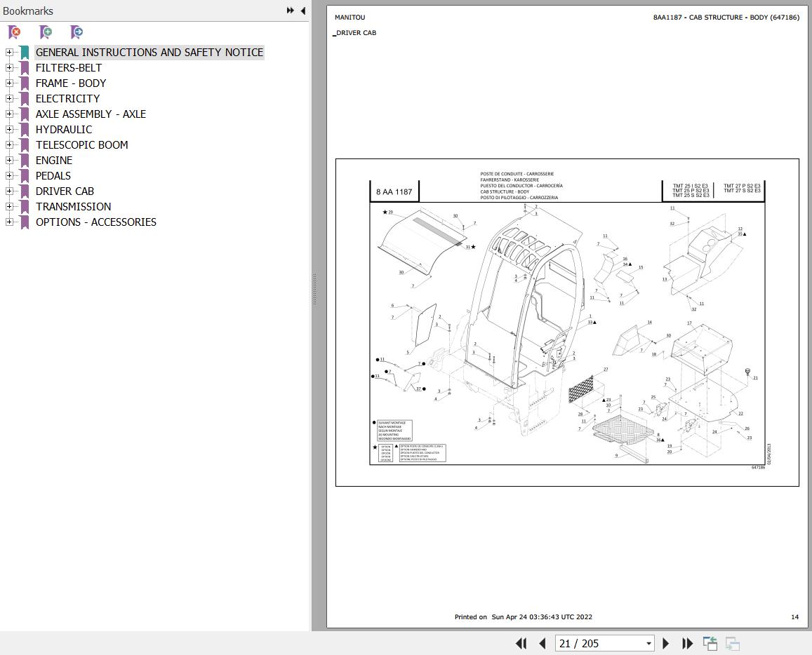Expand the OPTIONS - ACCESSORIES node
The width and height of the screenshot is (812, 655).
point(9,222)
